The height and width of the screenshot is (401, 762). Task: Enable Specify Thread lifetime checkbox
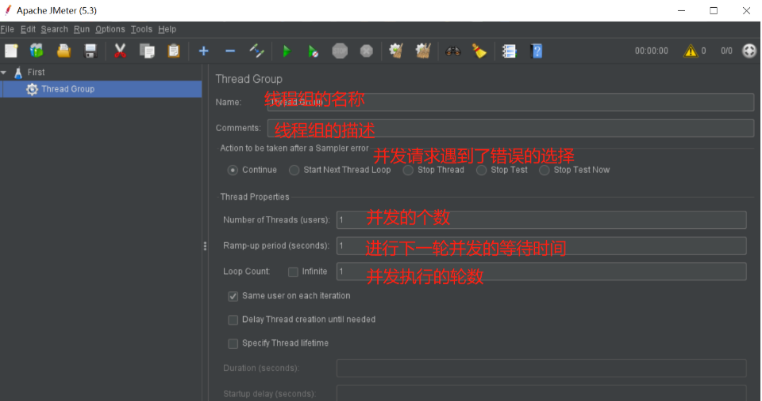[x=233, y=343]
